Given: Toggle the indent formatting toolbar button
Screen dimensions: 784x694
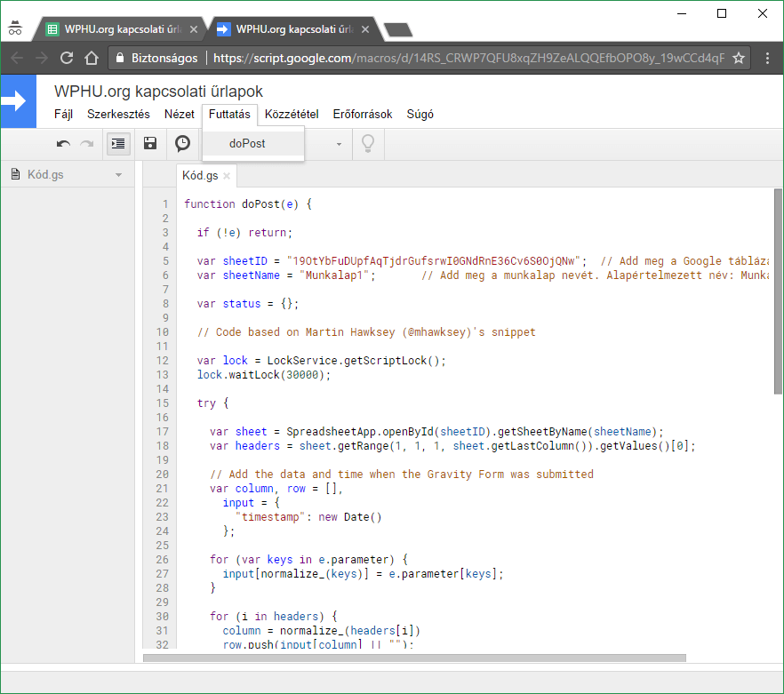Looking at the screenshot, I should [118, 144].
